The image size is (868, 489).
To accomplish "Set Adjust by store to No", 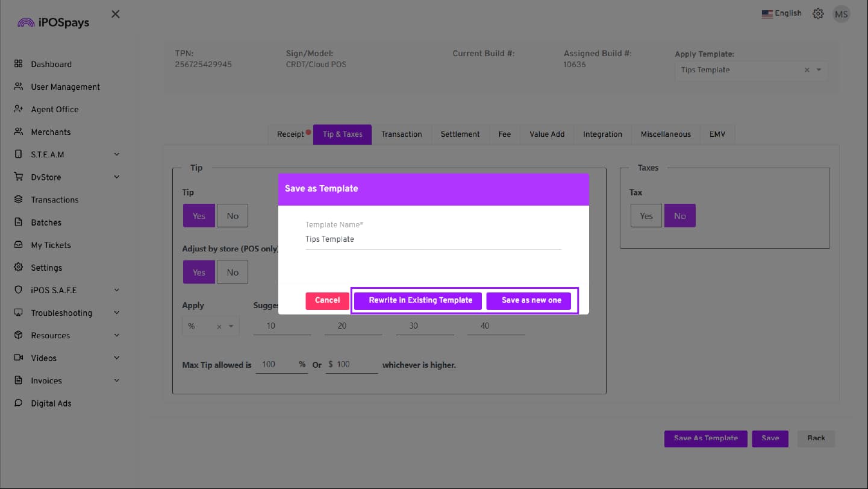I will [233, 273].
